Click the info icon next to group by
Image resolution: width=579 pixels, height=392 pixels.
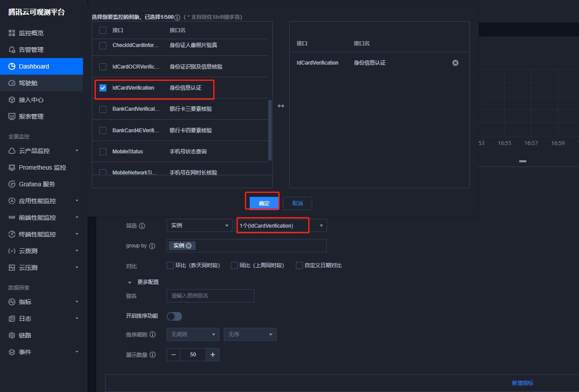(152, 246)
